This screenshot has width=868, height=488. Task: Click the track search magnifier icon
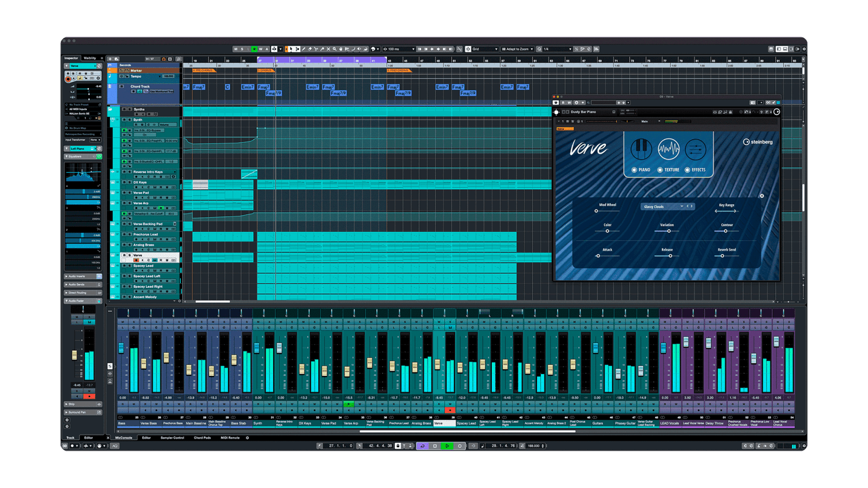pyautogui.click(x=178, y=59)
